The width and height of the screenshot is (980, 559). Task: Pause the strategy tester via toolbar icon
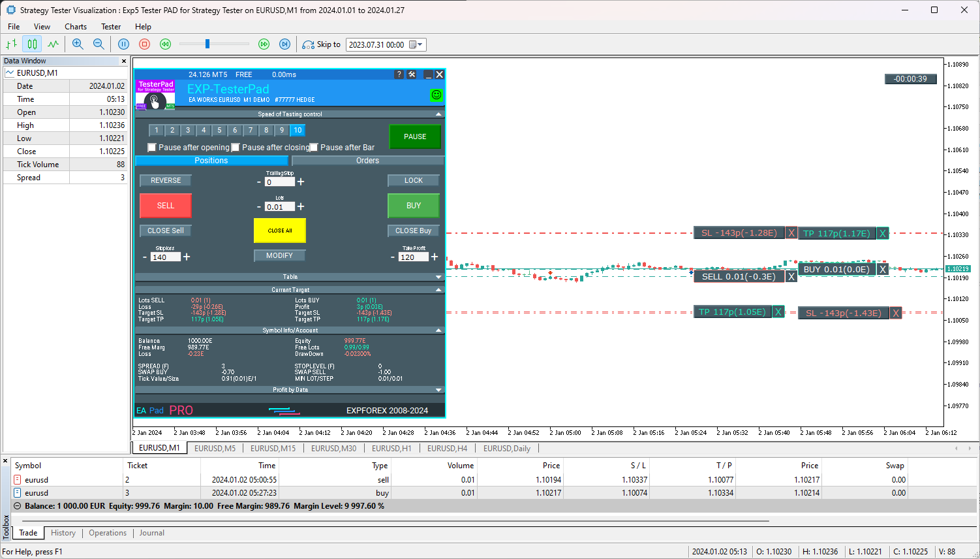pyautogui.click(x=124, y=44)
